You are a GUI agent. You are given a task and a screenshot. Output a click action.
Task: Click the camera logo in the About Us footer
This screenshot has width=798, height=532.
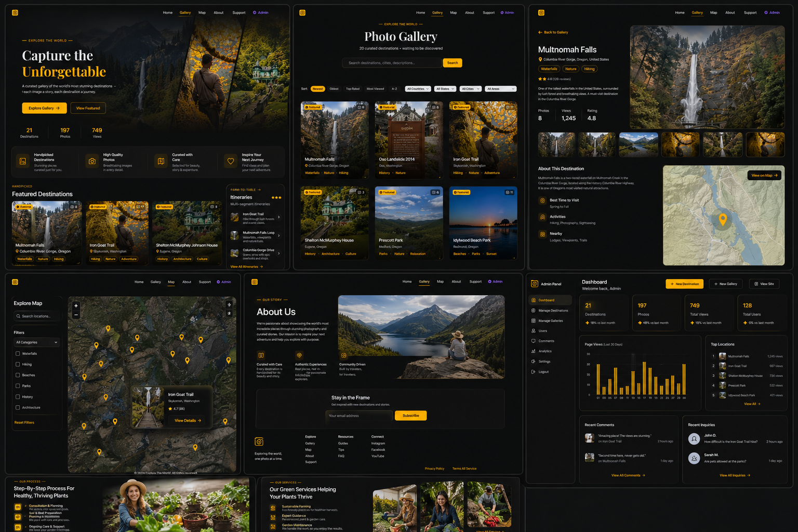(259, 442)
